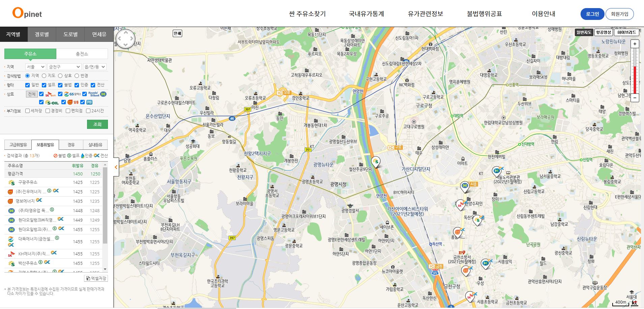Click the Hyundai Oilbank brand logo filter
Image resolution: width=644 pixels, height=309 pixels.
pyautogui.click(x=97, y=94)
